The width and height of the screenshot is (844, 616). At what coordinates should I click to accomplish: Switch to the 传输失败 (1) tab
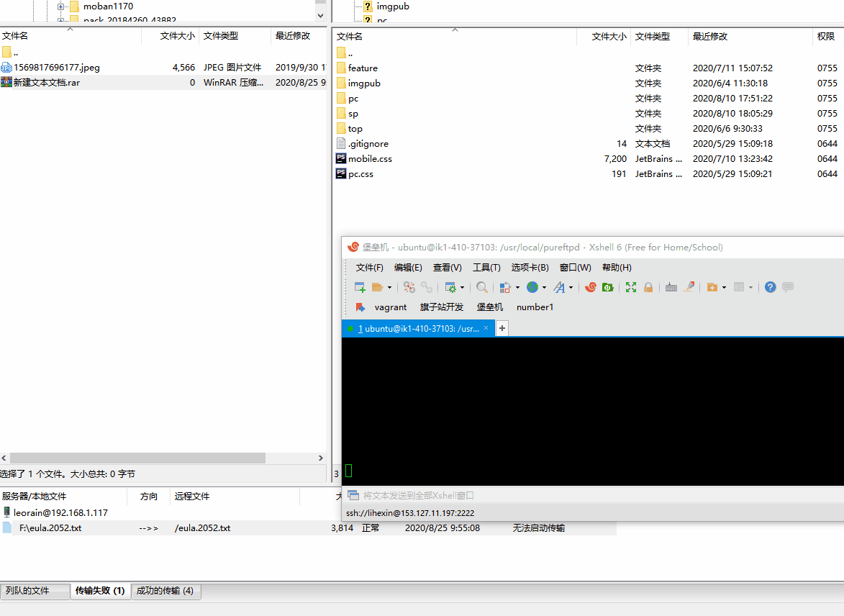(100, 591)
